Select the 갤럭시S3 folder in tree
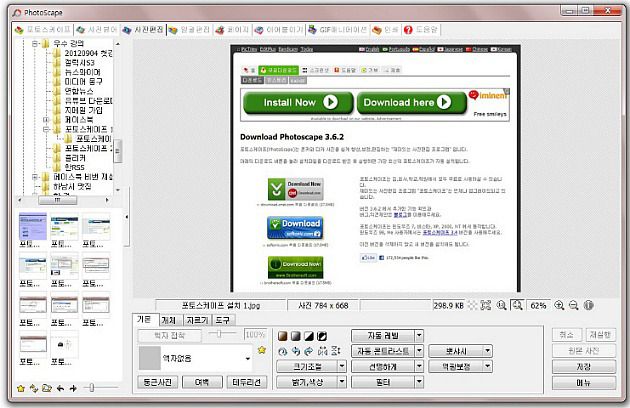The image size is (630, 408). click(x=79, y=63)
